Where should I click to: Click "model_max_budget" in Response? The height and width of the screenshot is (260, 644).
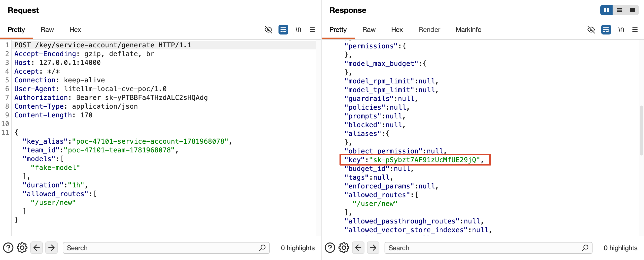381,64
